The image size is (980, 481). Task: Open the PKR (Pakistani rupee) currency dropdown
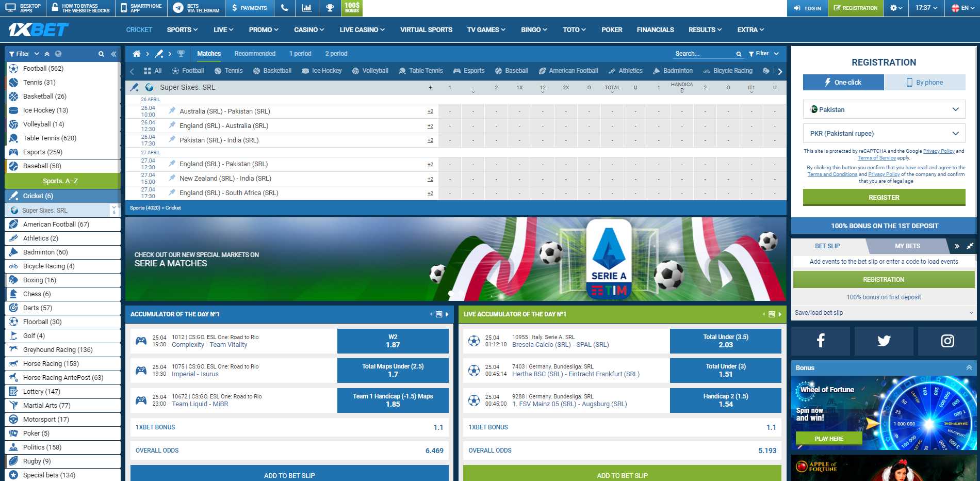tap(884, 133)
